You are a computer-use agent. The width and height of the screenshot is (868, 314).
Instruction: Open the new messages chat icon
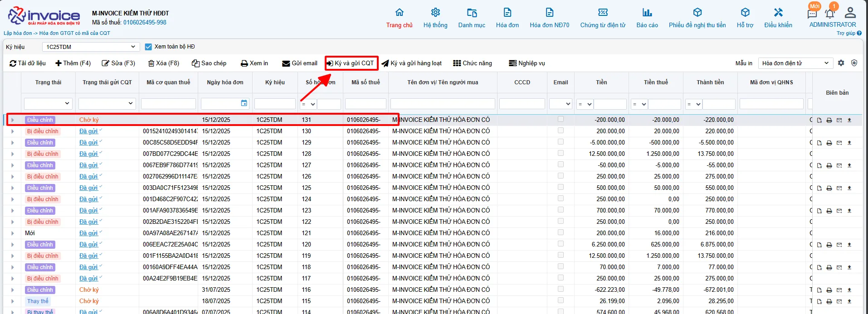pos(812,14)
